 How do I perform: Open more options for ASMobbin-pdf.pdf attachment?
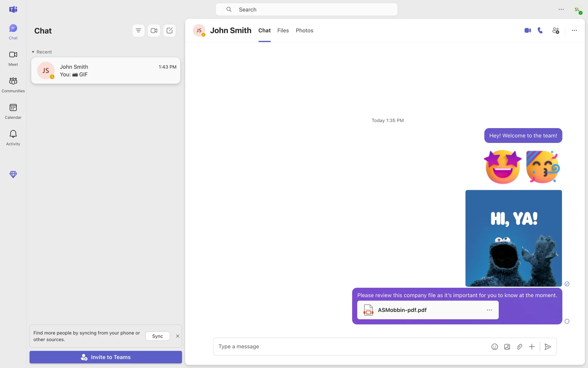pos(489,310)
